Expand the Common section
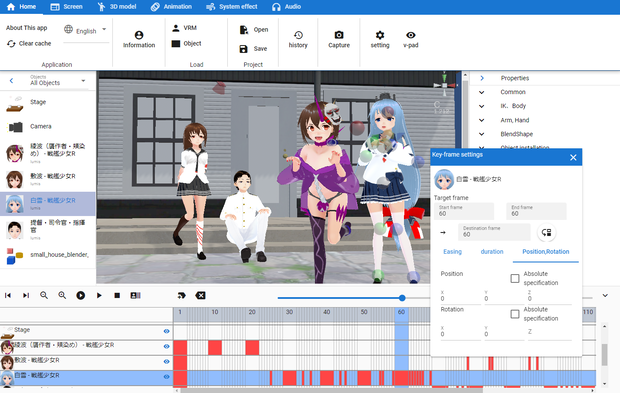Viewport: 620px width, 393px height. click(x=482, y=92)
